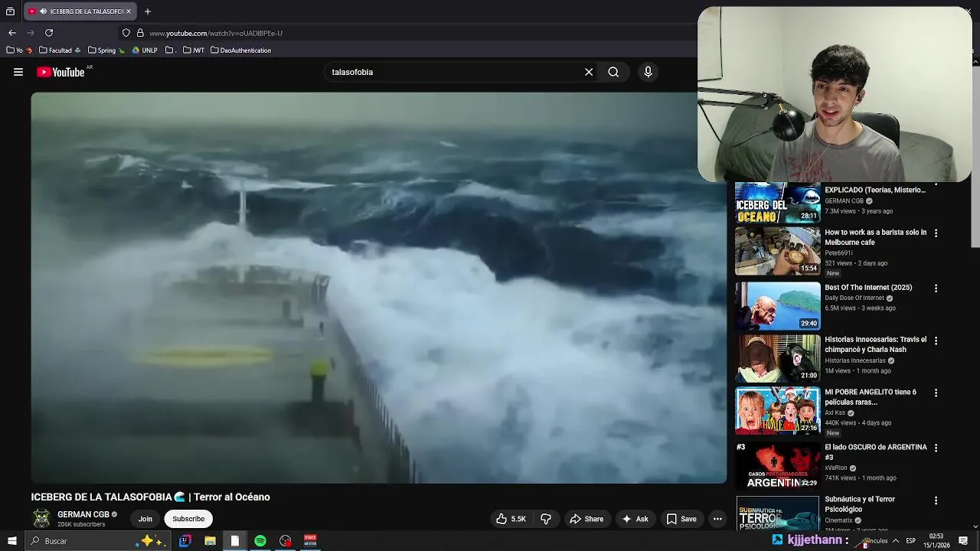Open more actions three-dot menu
This screenshot has height=551, width=980.
point(717,519)
